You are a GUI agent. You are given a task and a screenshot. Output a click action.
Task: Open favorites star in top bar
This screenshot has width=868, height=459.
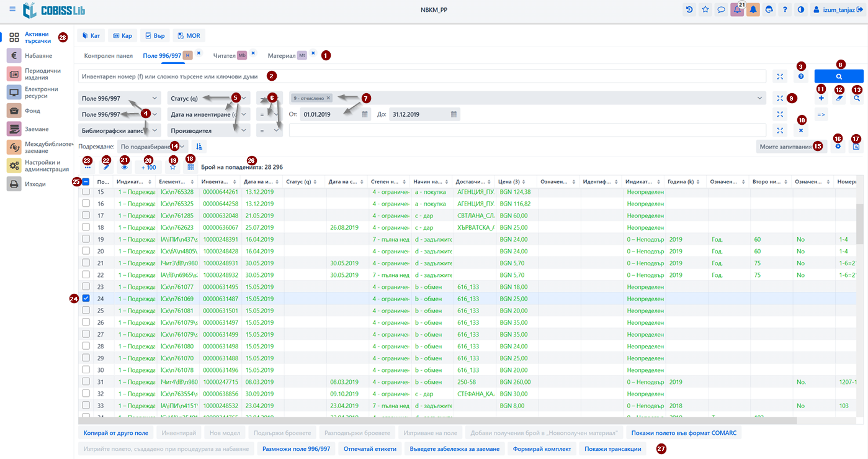[705, 9]
